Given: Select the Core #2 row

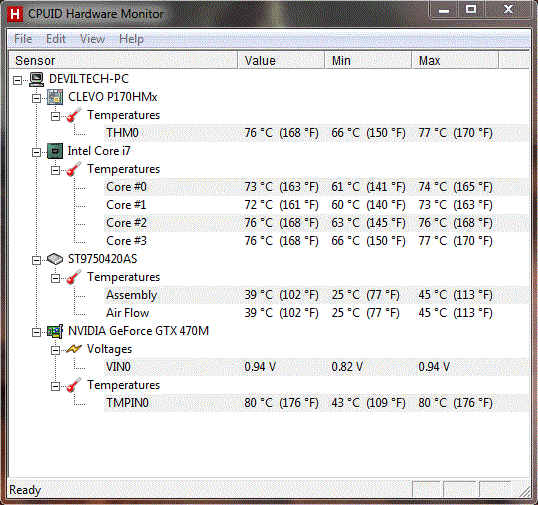Looking at the screenshot, I should point(316,223).
